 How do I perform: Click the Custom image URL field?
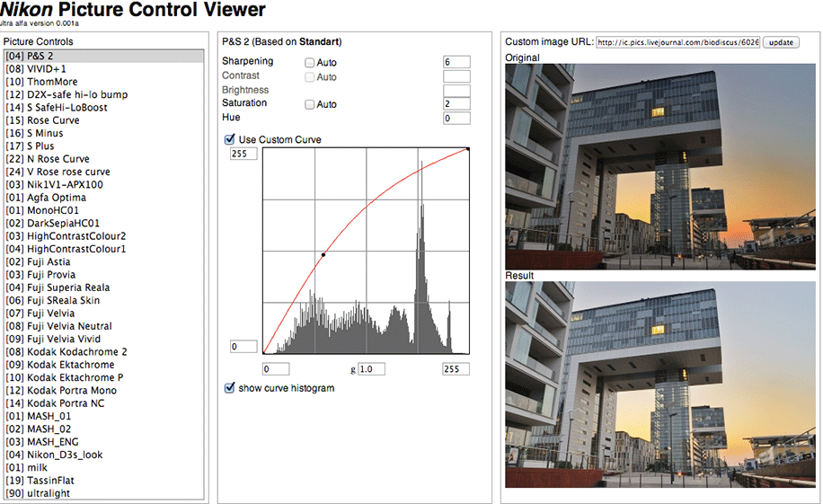pos(678,42)
